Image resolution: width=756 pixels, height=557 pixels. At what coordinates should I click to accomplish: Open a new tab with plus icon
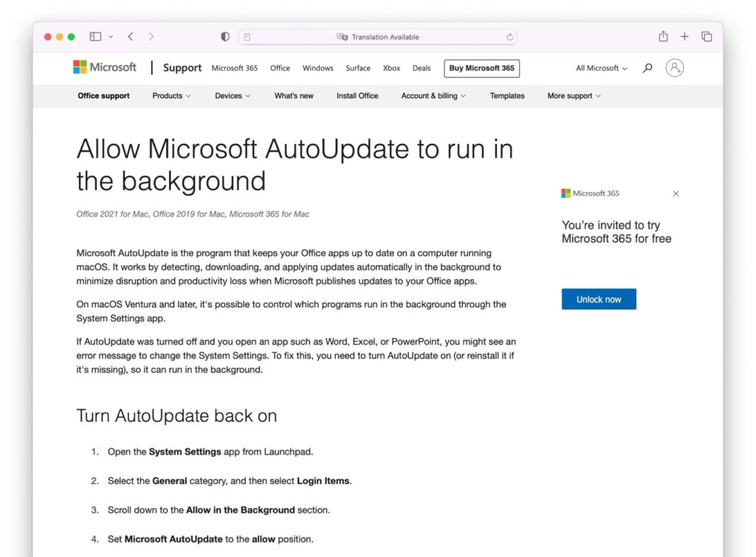[684, 37]
